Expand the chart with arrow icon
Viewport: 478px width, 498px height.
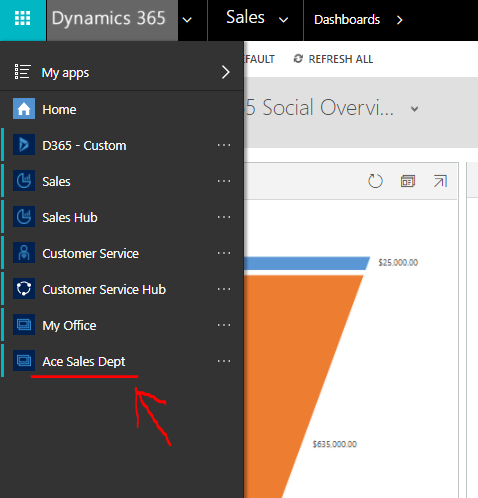pos(440,181)
